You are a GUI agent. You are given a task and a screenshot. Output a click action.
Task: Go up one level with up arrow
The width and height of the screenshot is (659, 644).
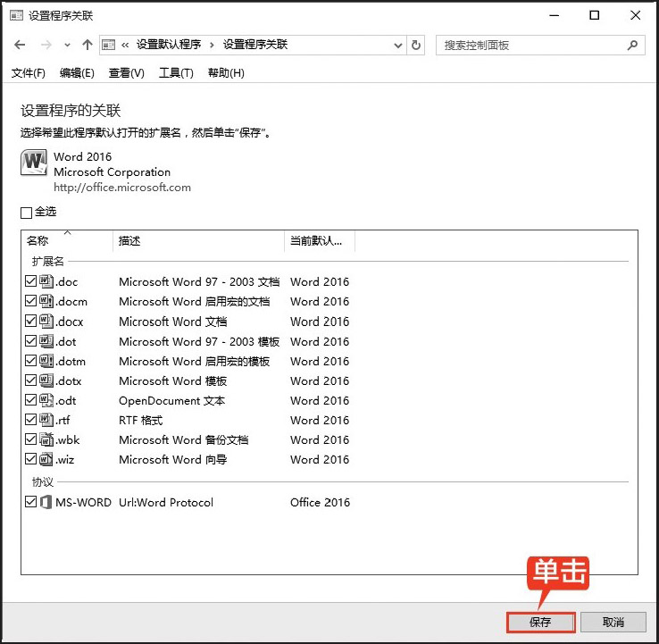[x=87, y=45]
